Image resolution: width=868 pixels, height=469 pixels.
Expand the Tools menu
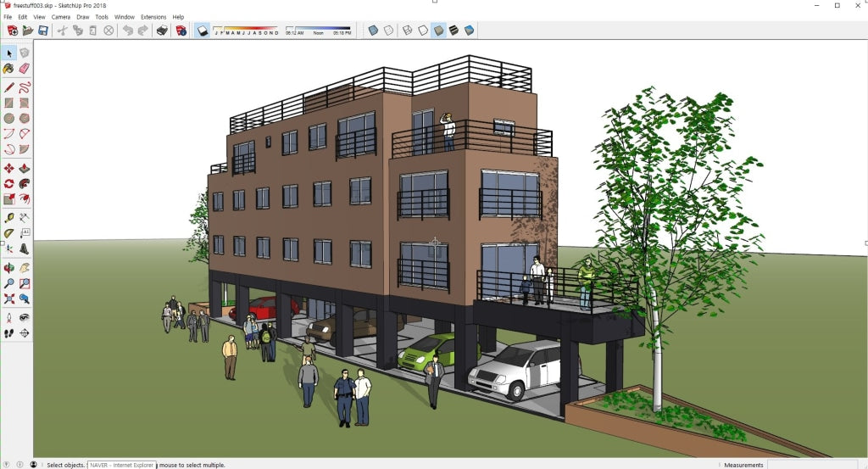click(x=102, y=17)
